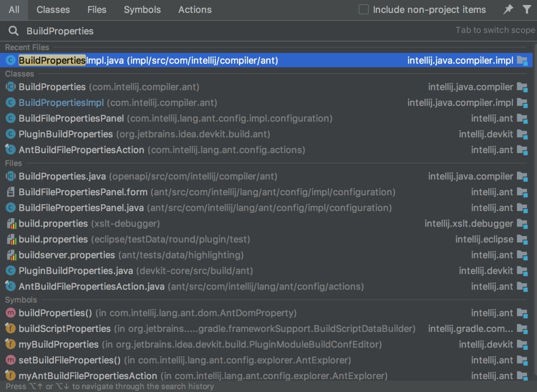The width and height of the screenshot is (537, 392).
Task: Click the magnifying glass search icon
Action: tap(13, 31)
